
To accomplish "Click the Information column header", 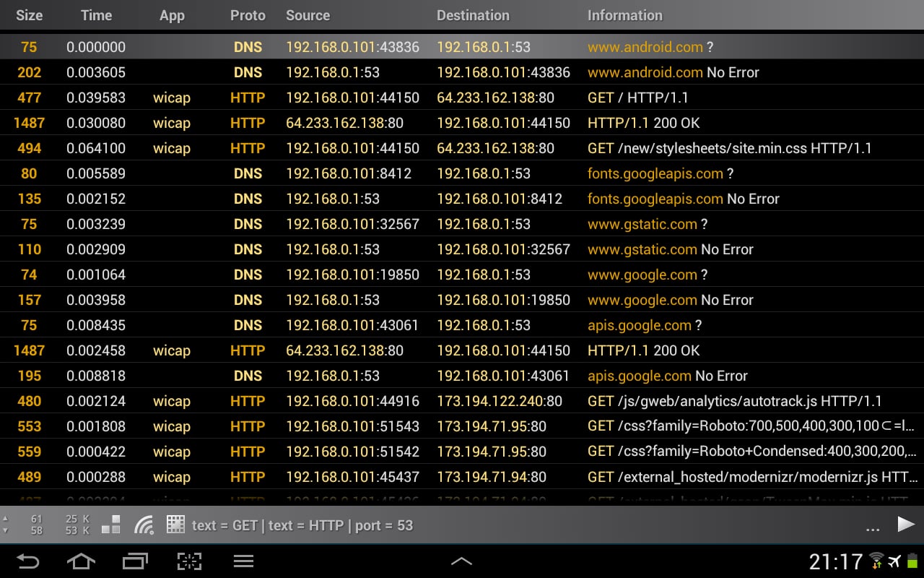I will [x=624, y=15].
